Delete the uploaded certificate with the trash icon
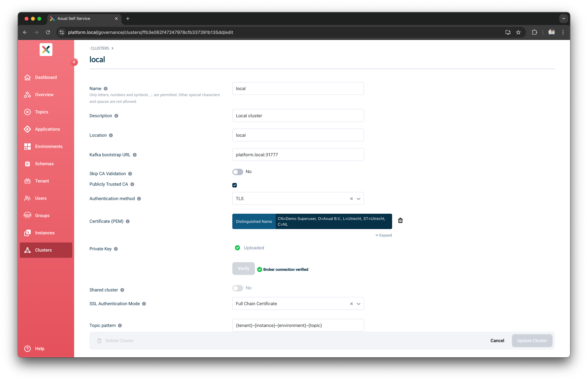The width and height of the screenshot is (588, 381). pyautogui.click(x=400, y=220)
